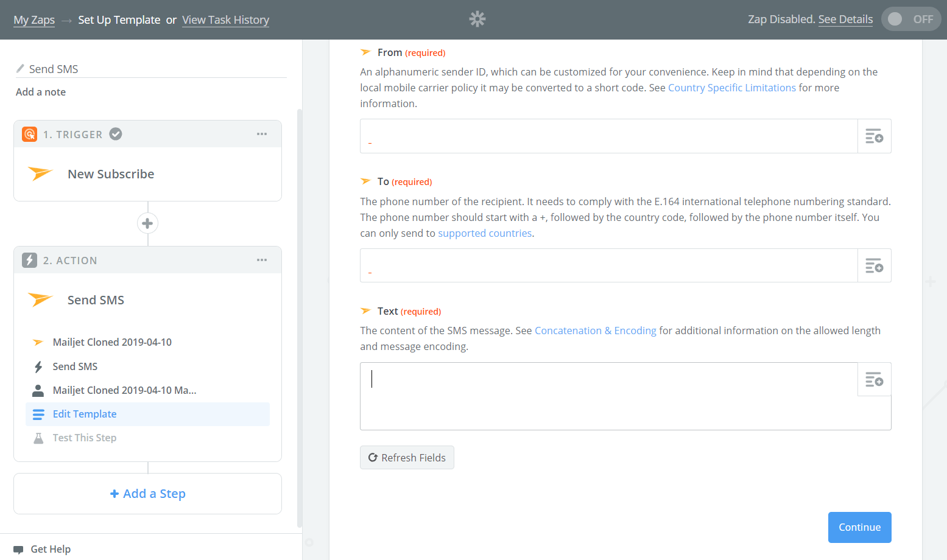947x560 pixels.
Task: Open the Trigger step three-dots menu
Action: tap(262, 134)
